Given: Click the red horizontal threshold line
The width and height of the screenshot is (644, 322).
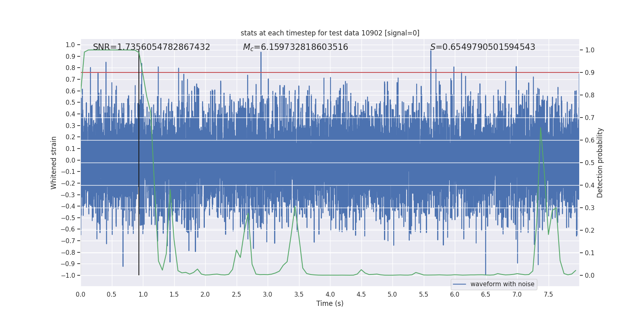Looking at the screenshot, I should (330, 73).
